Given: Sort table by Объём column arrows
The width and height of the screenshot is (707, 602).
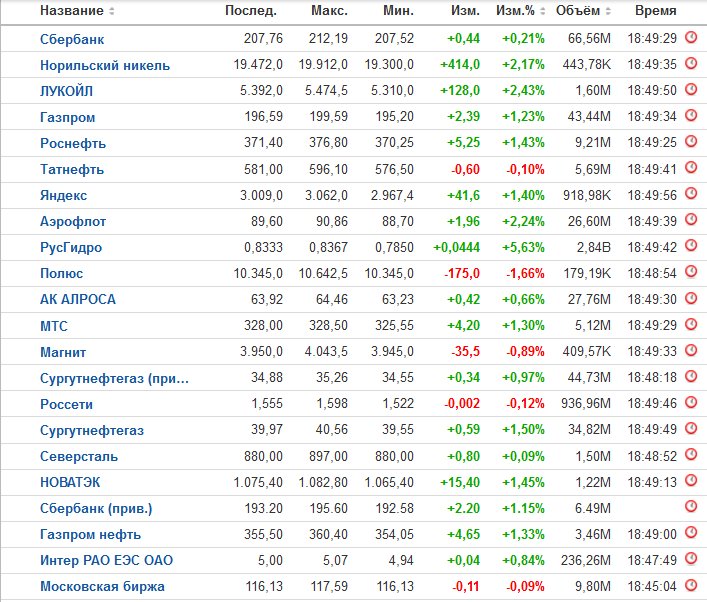Looking at the screenshot, I should (x=608, y=11).
